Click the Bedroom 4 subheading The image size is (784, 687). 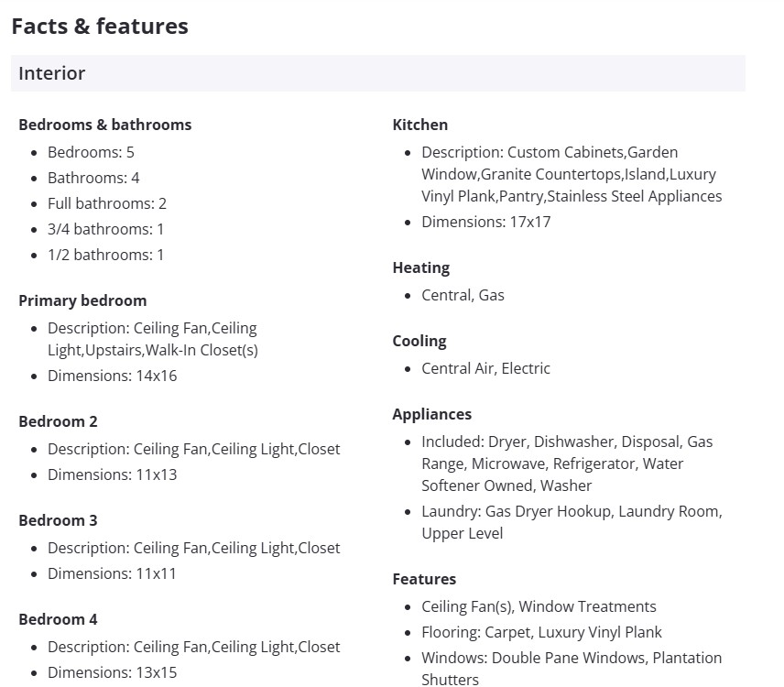coord(58,619)
